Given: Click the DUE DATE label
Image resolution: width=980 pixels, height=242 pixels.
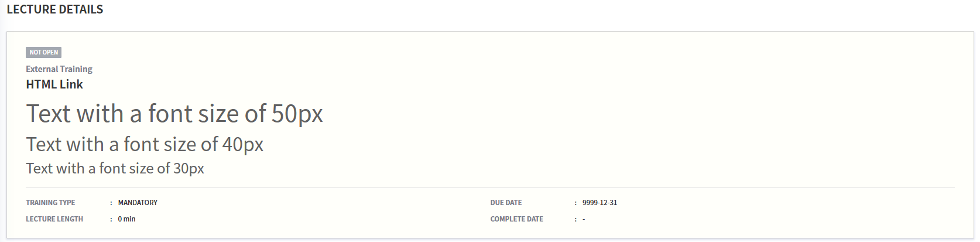Looking at the screenshot, I should point(506,203).
